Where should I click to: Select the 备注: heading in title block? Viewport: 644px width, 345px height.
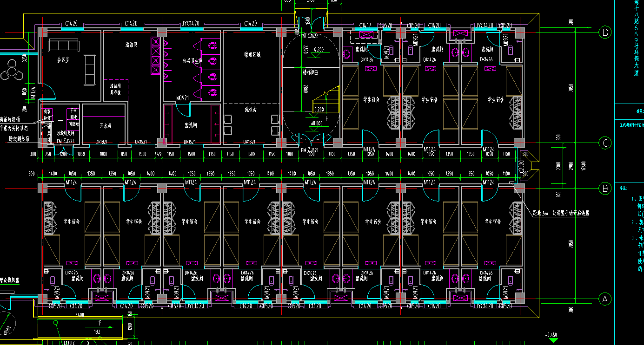(624, 189)
